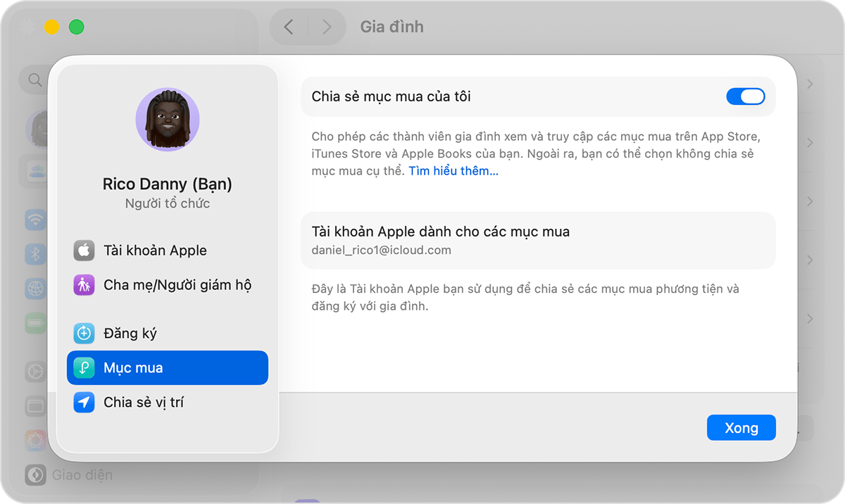Open Giao diện from its sidebar icon
845x504 pixels.
(35, 474)
